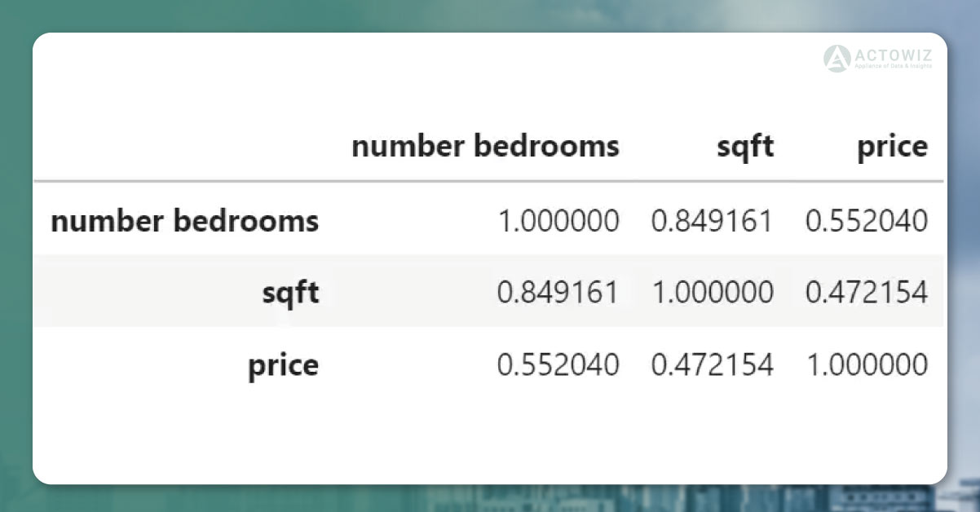980x512 pixels.
Task: Click the number bedrooms row label
Action: coord(185,220)
